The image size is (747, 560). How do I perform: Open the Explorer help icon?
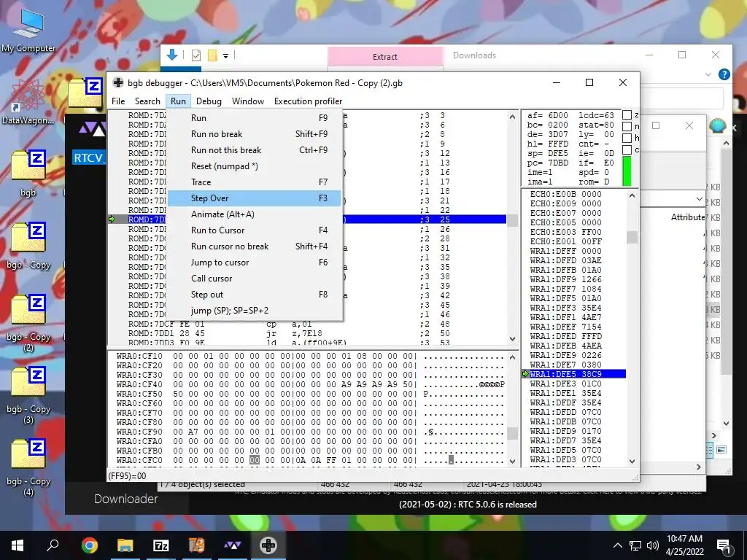pos(724,74)
